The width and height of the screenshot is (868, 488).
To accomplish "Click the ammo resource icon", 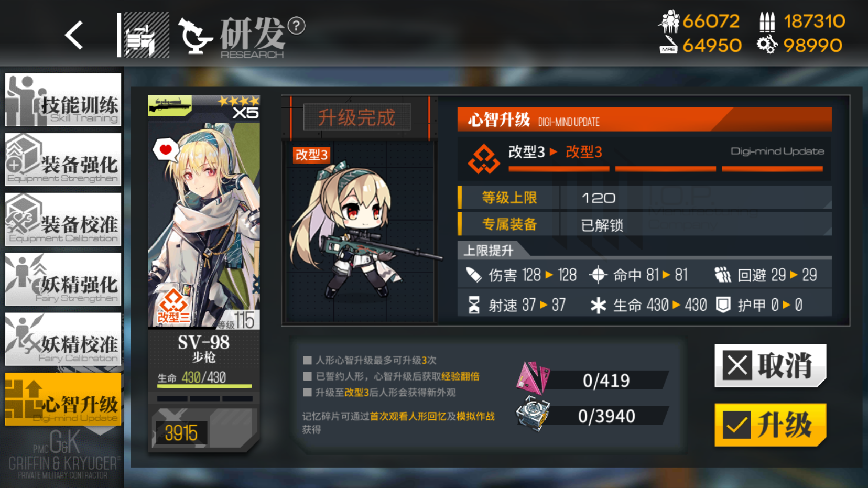I will (x=767, y=21).
